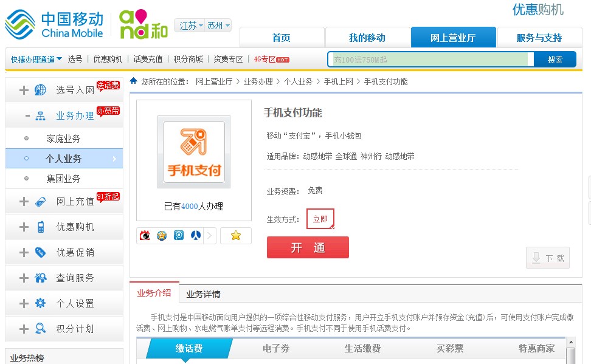Select the 生活缴费 tab

tap(362, 348)
